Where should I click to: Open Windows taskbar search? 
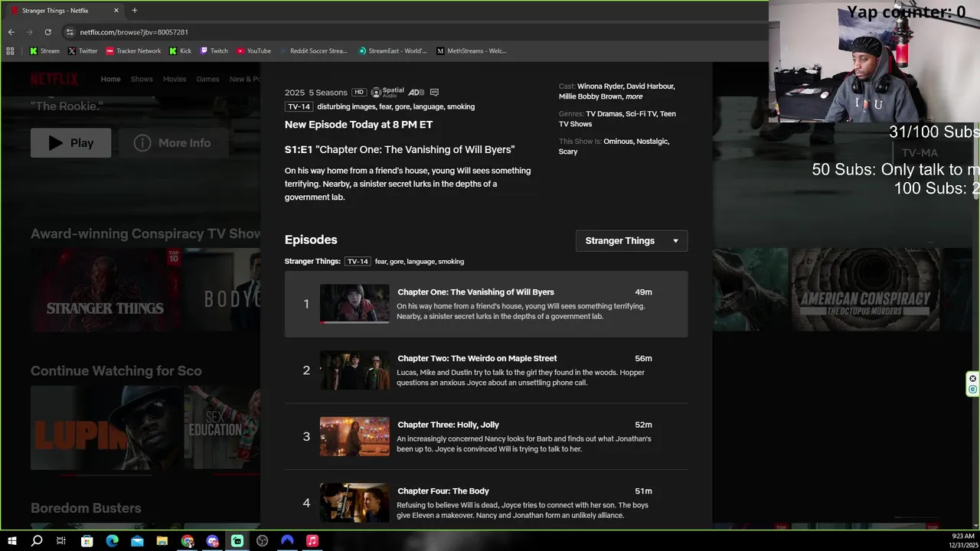coord(37,541)
